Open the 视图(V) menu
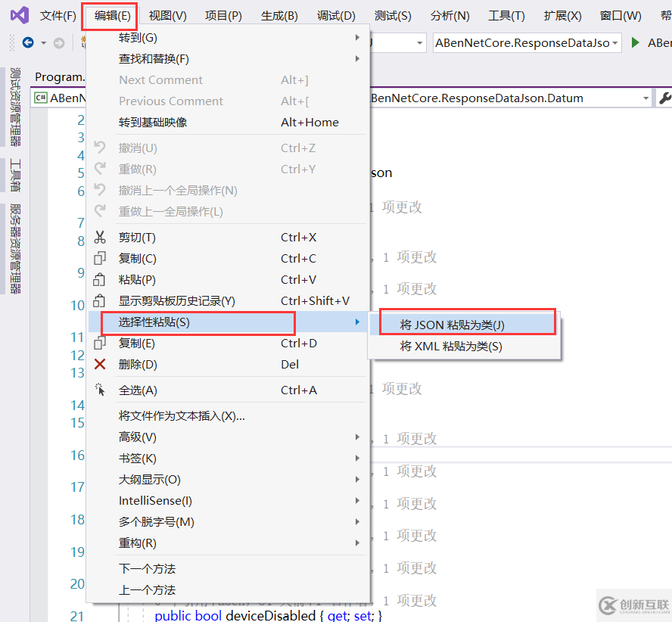 167,16
